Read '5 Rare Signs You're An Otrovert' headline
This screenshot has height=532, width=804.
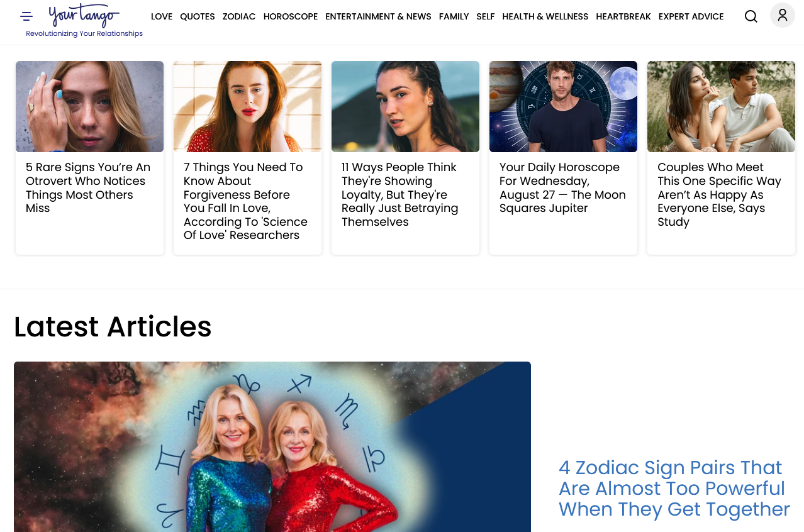[x=89, y=187]
